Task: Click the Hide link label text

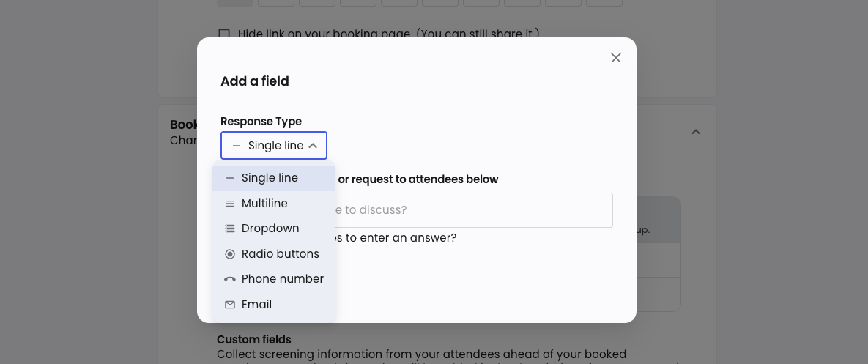Action: (x=388, y=34)
